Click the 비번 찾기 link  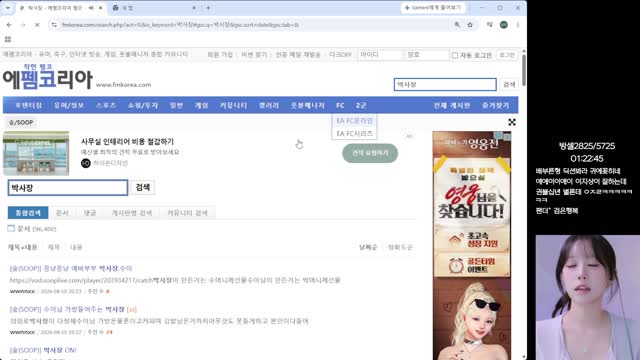tap(254, 54)
